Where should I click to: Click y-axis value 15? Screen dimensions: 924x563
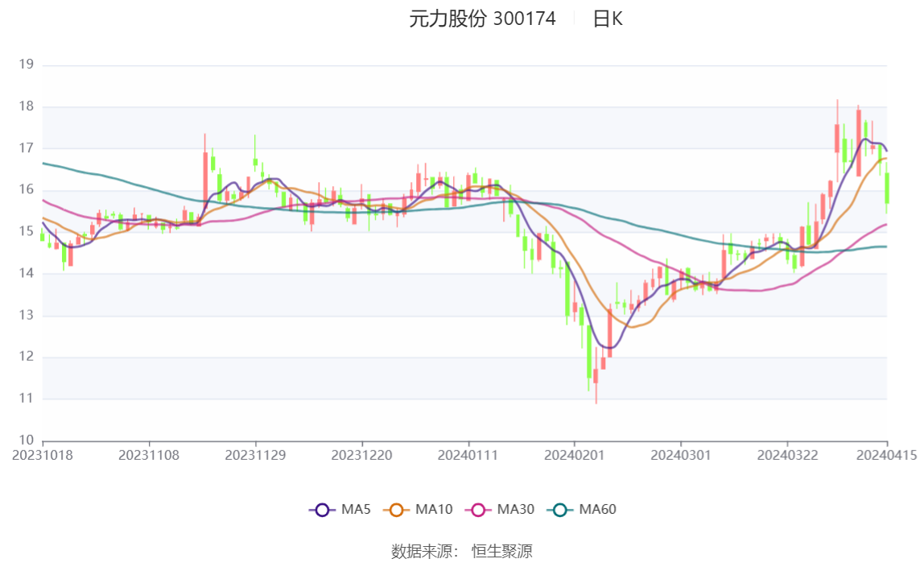click(x=27, y=232)
